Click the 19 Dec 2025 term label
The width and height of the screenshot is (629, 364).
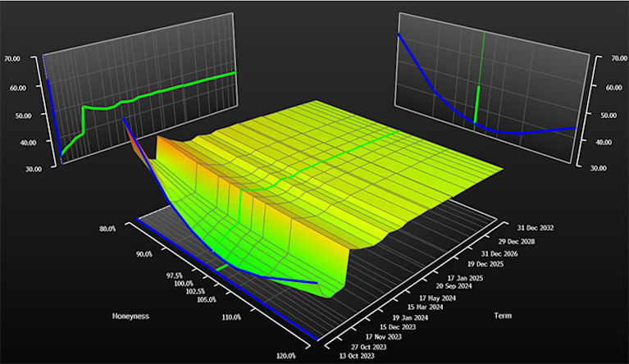pos(485,264)
